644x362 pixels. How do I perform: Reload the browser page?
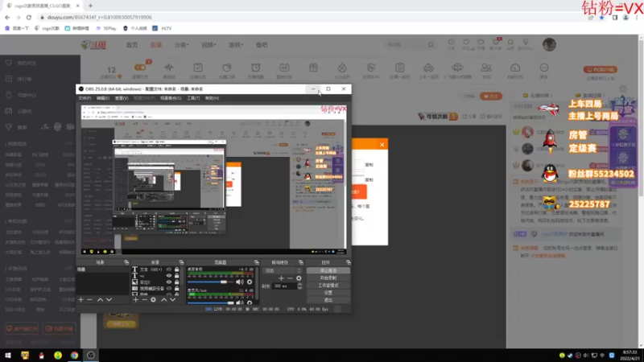tap(29, 17)
